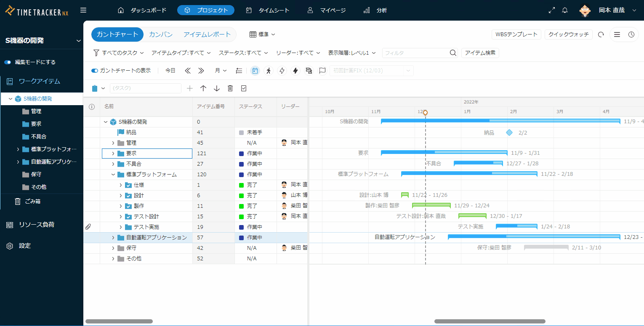Toggle ガントチャートの表示 switch
Viewport: 644px width, 326px height.
(95, 71)
